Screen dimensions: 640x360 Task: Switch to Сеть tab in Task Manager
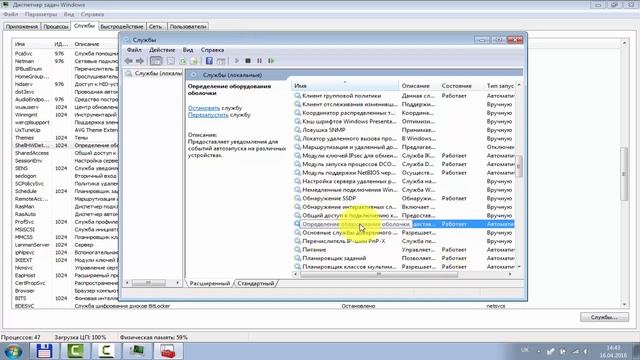click(155, 27)
